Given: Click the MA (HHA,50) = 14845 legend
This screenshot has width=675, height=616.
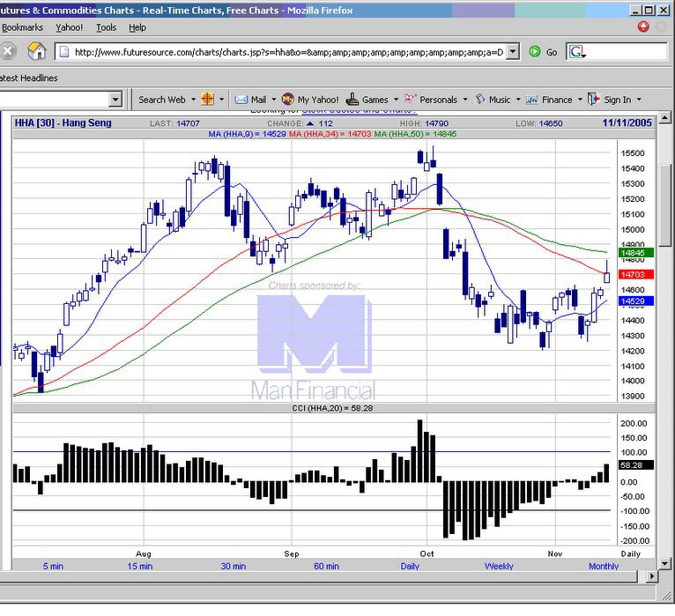Looking at the screenshot, I should coord(415,134).
